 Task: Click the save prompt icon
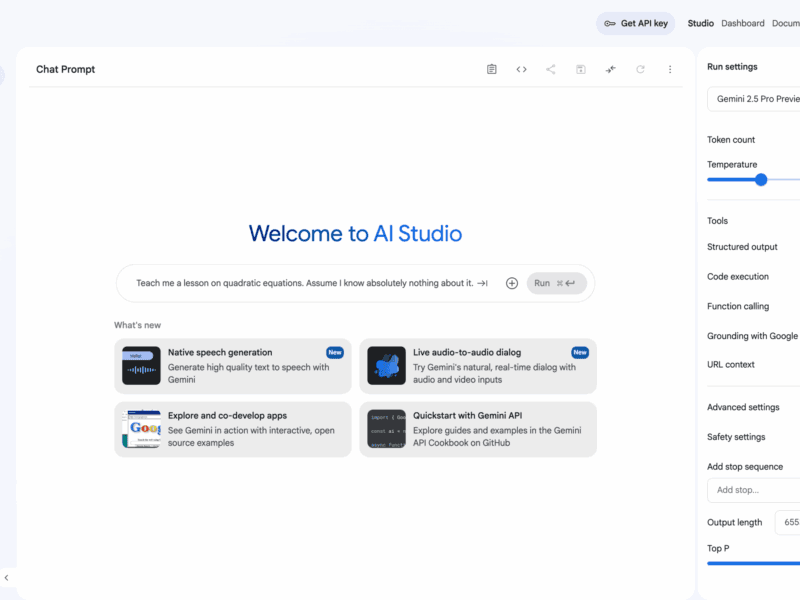581,69
